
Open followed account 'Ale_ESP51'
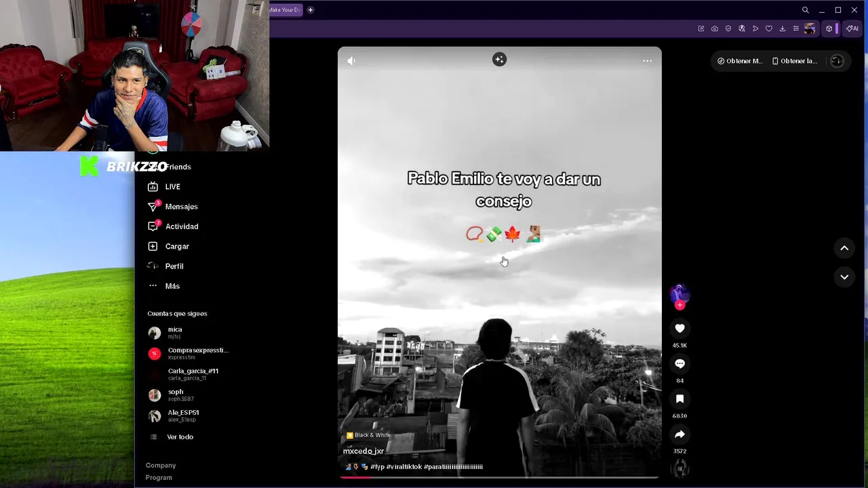(x=174, y=415)
